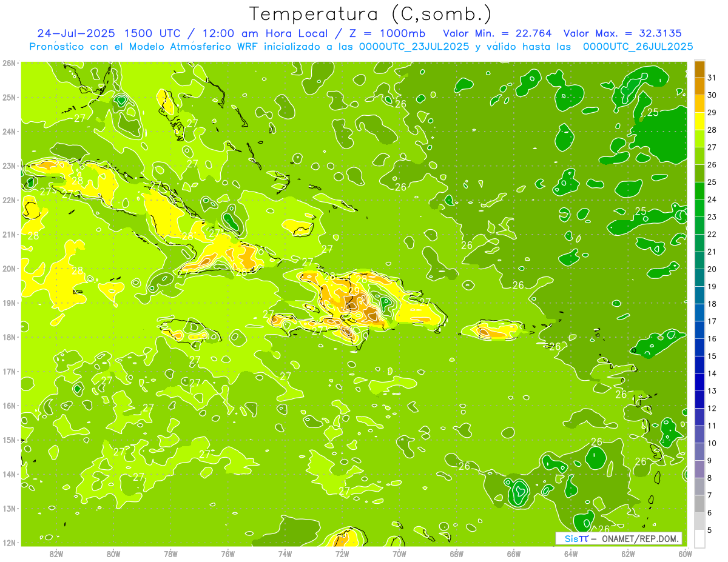
Task: Select the orange legend swatch between 30 and 31
Action: [699, 86]
